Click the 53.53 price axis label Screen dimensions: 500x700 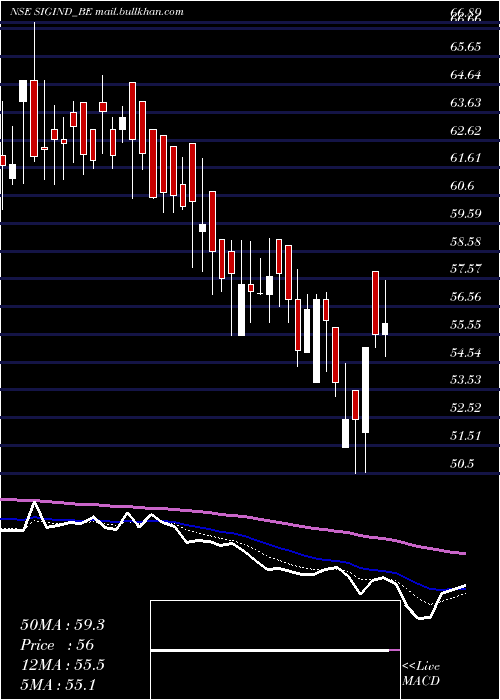pos(466,380)
